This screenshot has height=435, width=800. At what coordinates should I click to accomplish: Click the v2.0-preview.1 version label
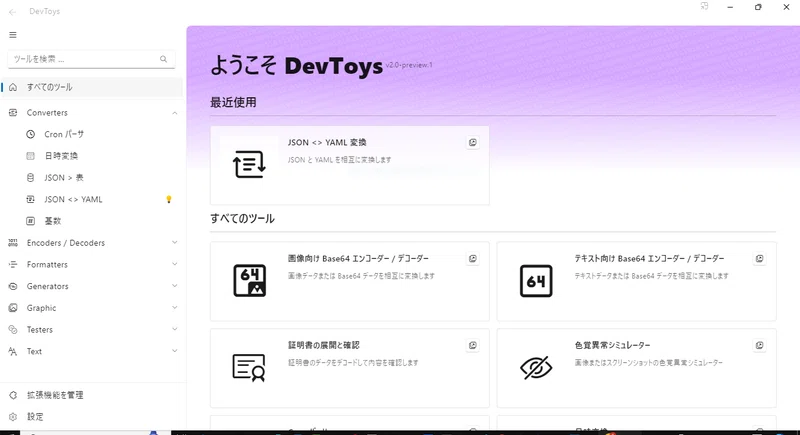pyautogui.click(x=409, y=65)
